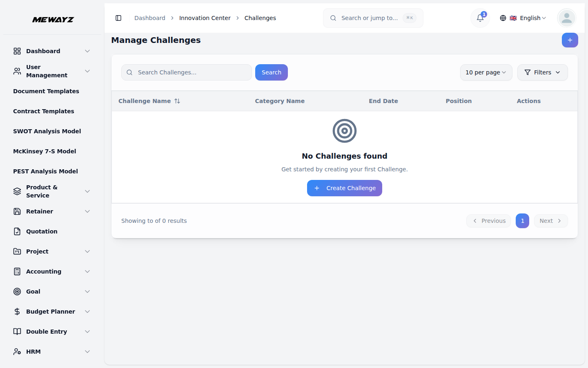
Task: Focus the Search or jump to field
Action: point(373,18)
